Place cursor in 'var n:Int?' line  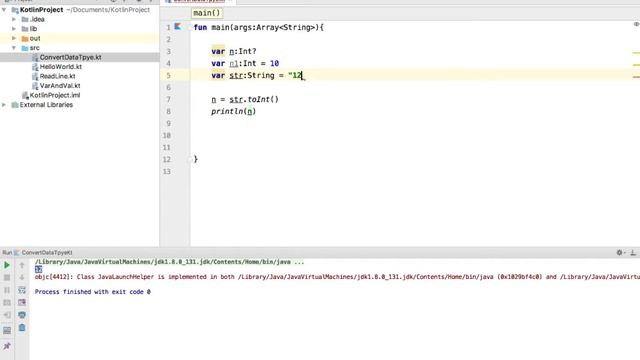coord(234,51)
